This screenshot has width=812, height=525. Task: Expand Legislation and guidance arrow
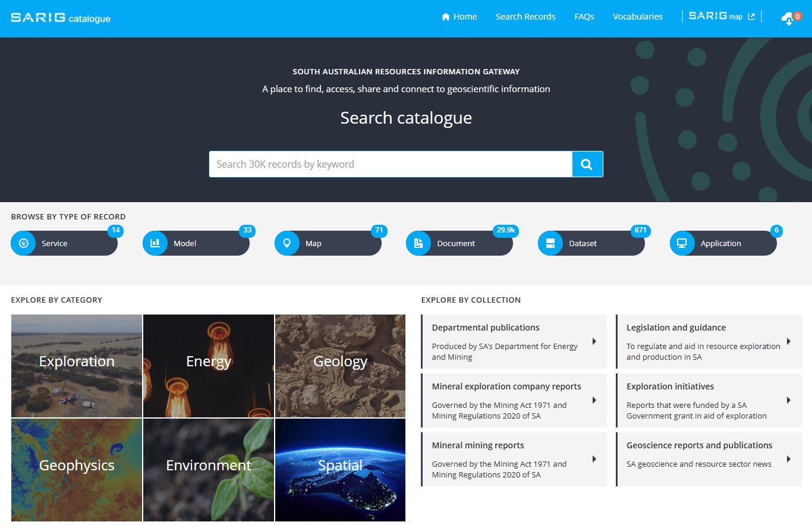(789, 341)
